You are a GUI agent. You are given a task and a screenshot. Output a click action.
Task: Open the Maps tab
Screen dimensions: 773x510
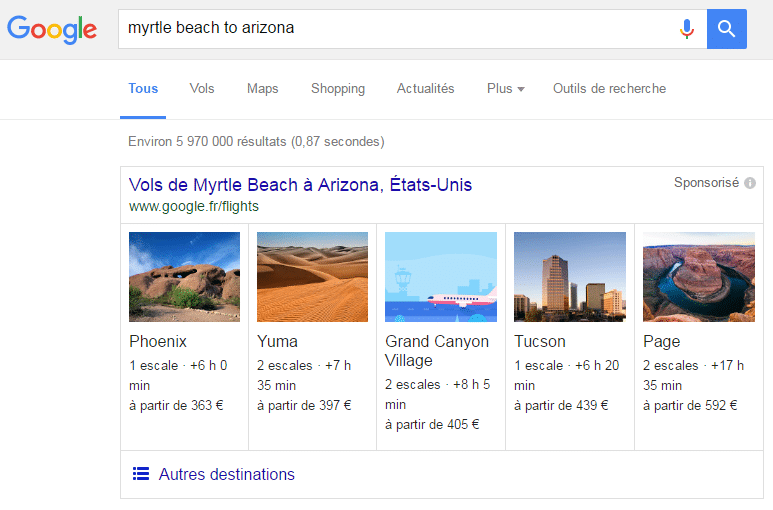click(x=262, y=89)
